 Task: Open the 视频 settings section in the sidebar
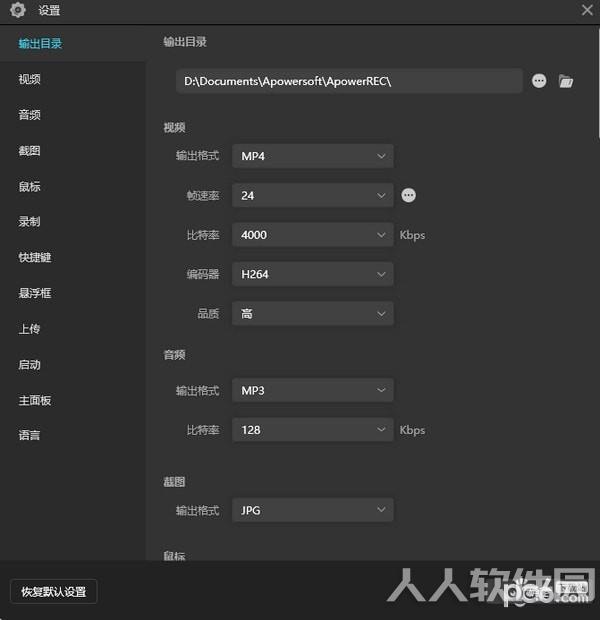[30, 79]
